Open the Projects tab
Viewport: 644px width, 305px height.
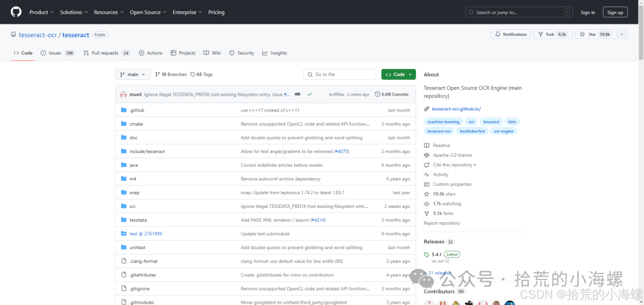[x=183, y=53]
